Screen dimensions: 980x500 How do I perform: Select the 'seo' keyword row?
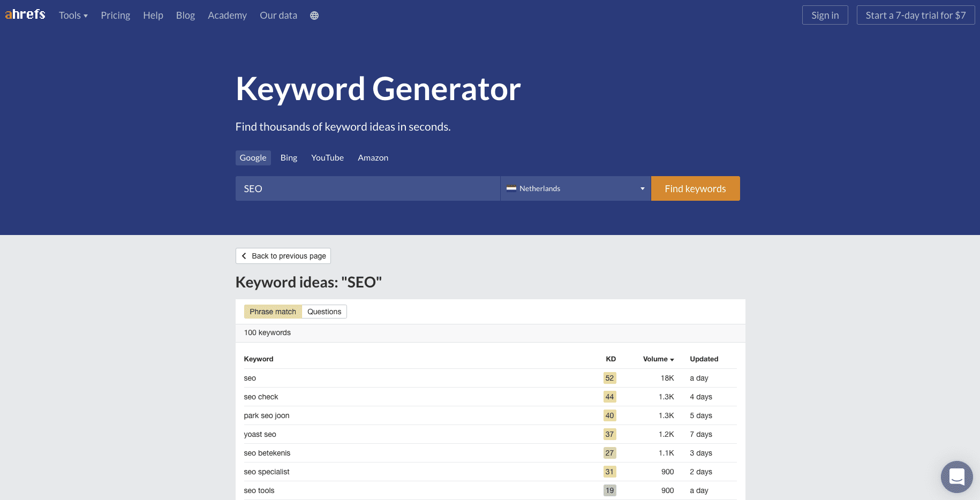490,378
